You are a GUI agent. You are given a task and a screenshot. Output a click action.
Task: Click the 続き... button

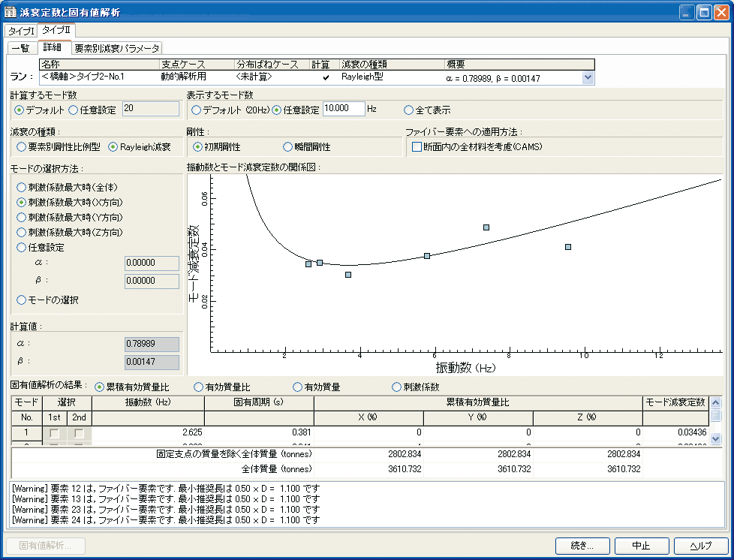[x=582, y=546]
